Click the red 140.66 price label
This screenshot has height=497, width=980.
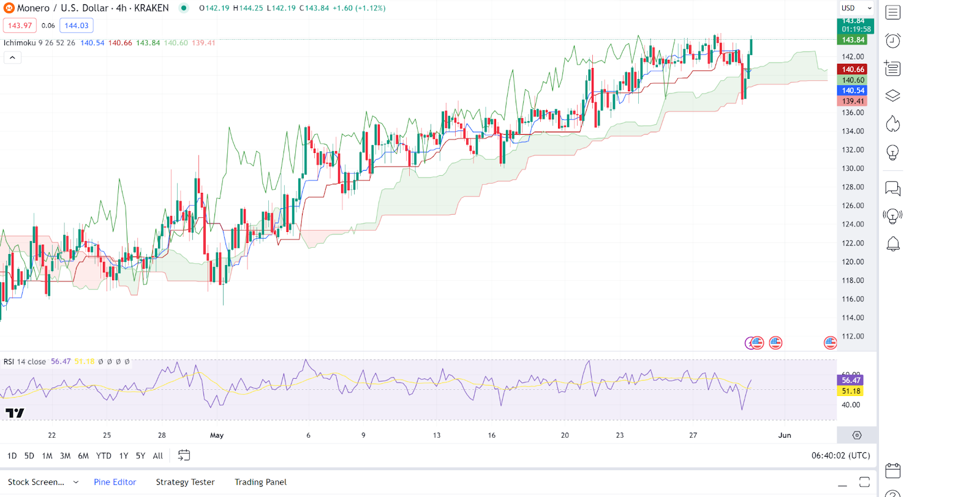[x=853, y=69]
